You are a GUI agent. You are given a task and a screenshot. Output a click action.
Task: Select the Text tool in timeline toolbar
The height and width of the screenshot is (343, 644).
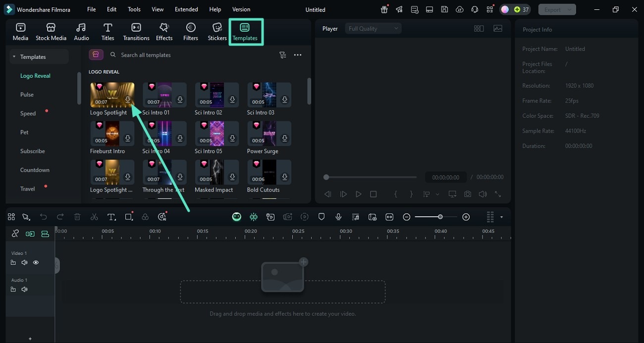pos(111,217)
